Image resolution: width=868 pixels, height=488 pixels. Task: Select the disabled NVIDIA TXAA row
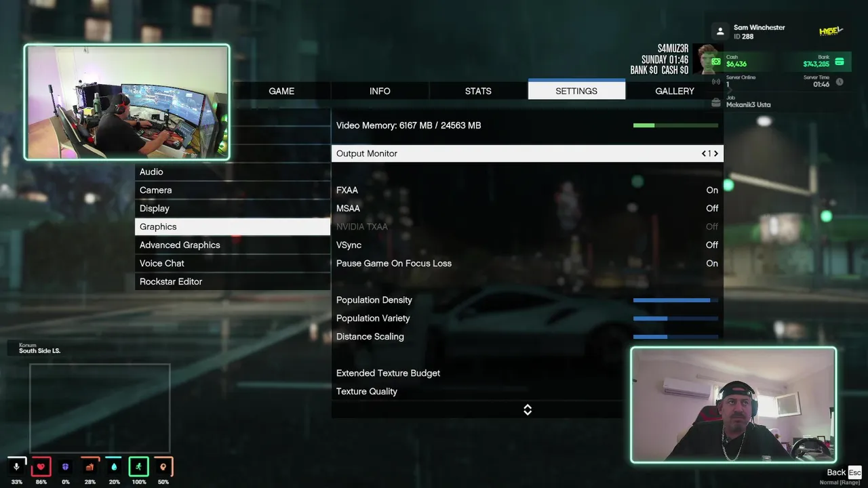[527, 227]
